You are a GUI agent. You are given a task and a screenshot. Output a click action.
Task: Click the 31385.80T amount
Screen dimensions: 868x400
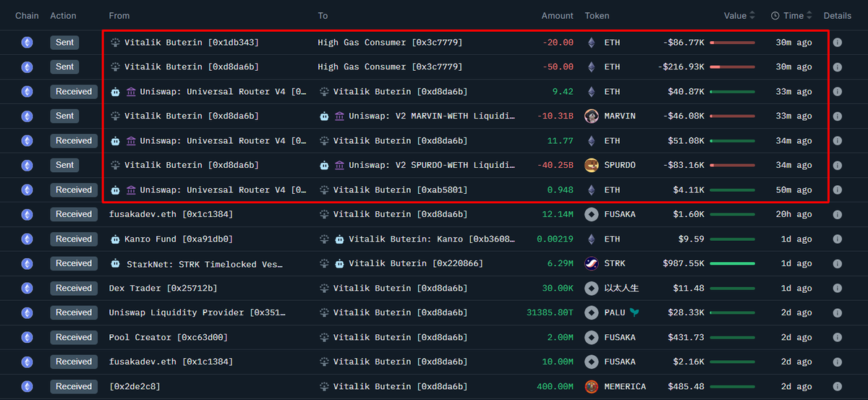550,313
